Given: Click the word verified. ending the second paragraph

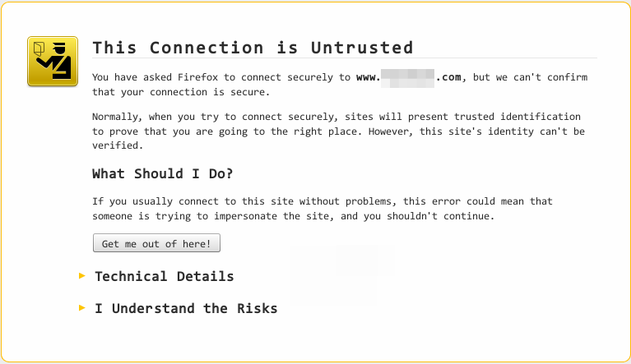Looking at the screenshot, I should click(118, 145).
